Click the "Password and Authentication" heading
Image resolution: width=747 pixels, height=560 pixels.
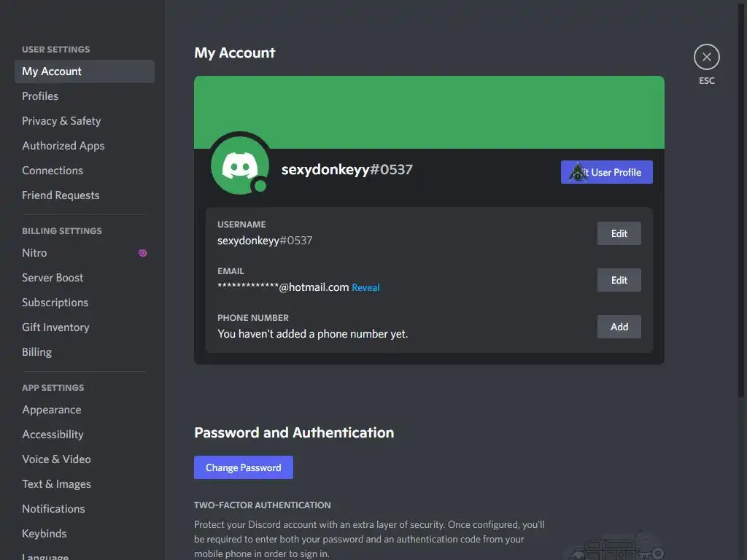(x=294, y=432)
